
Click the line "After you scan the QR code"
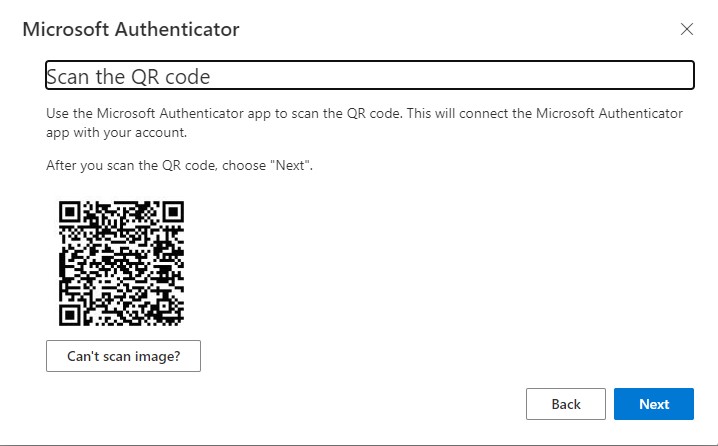tap(180, 165)
